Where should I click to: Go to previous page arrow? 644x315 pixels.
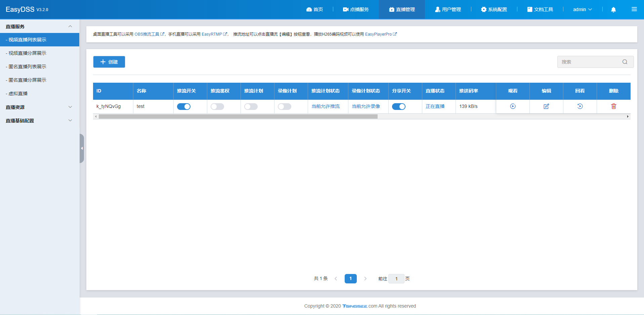click(x=336, y=279)
